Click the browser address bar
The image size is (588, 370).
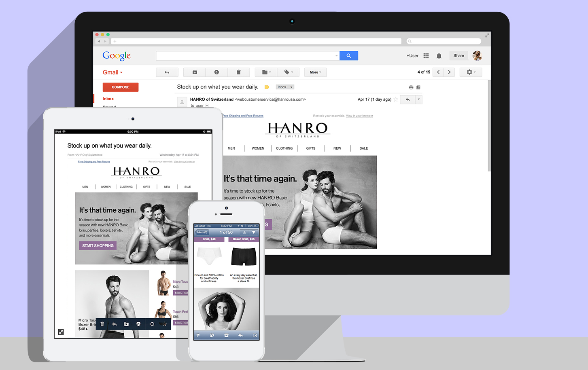tap(257, 41)
